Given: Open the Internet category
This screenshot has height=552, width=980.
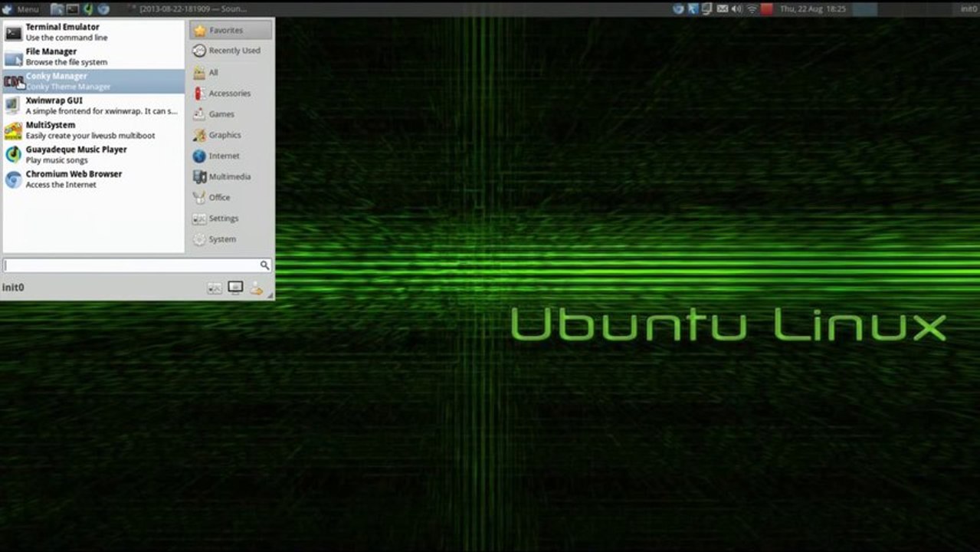Looking at the screenshot, I should click(231, 156).
